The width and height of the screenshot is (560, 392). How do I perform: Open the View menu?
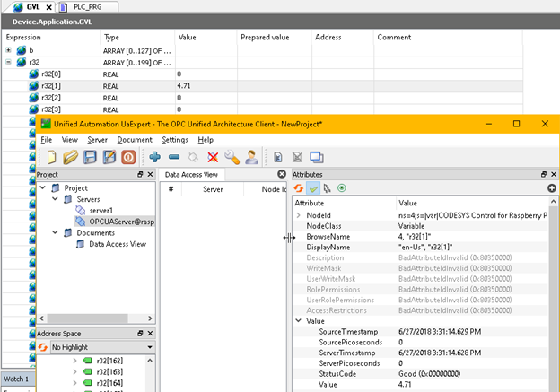(x=70, y=140)
